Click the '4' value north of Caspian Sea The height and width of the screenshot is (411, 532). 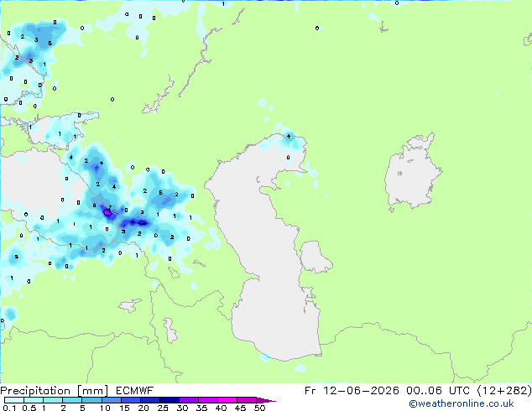coord(289,137)
